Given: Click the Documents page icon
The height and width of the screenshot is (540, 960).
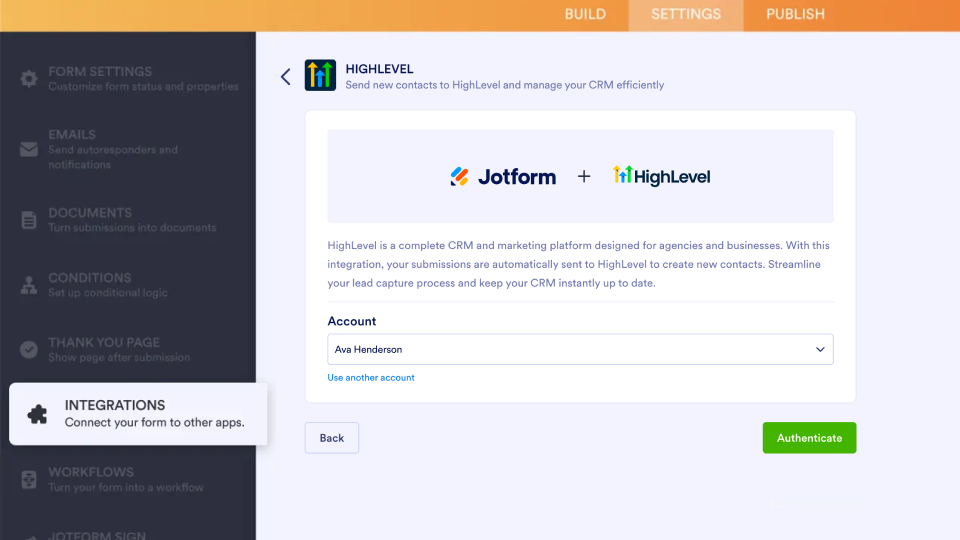Looking at the screenshot, I should 29,220.
